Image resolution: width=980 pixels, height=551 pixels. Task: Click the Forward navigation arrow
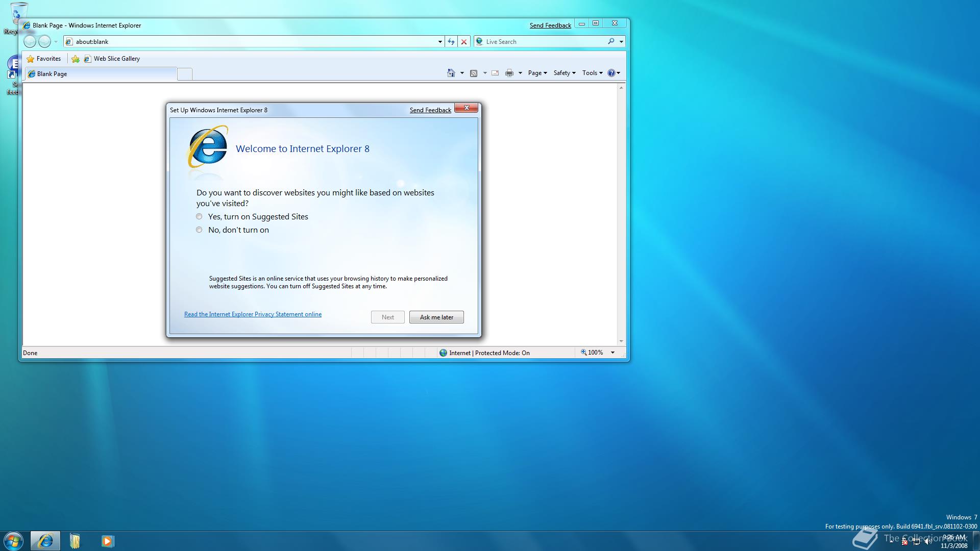click(45, 41)
